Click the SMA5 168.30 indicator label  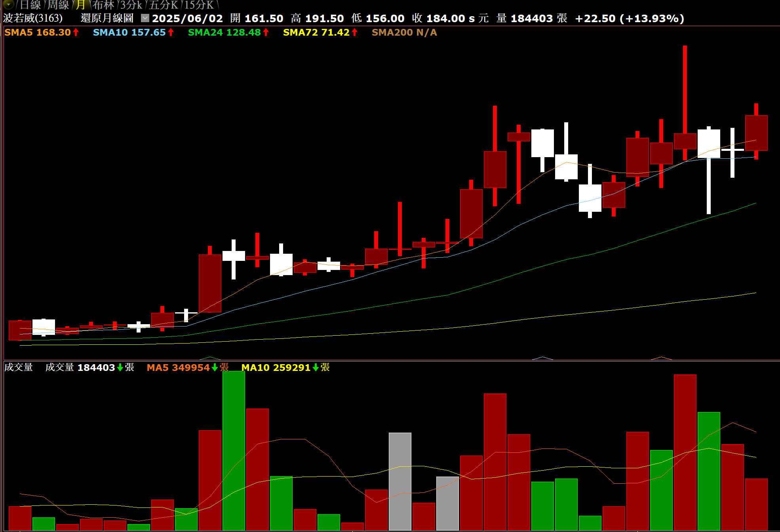pos(38,32)
